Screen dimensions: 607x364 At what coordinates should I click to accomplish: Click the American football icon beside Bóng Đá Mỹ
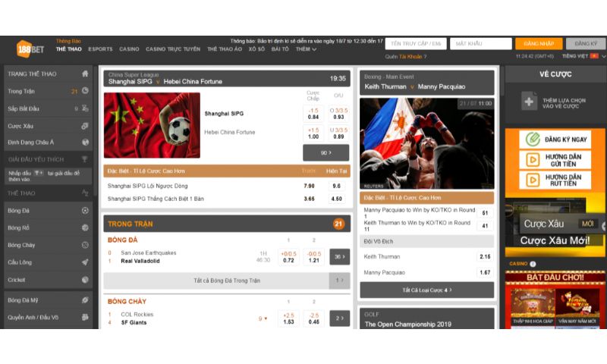(85, 300)
